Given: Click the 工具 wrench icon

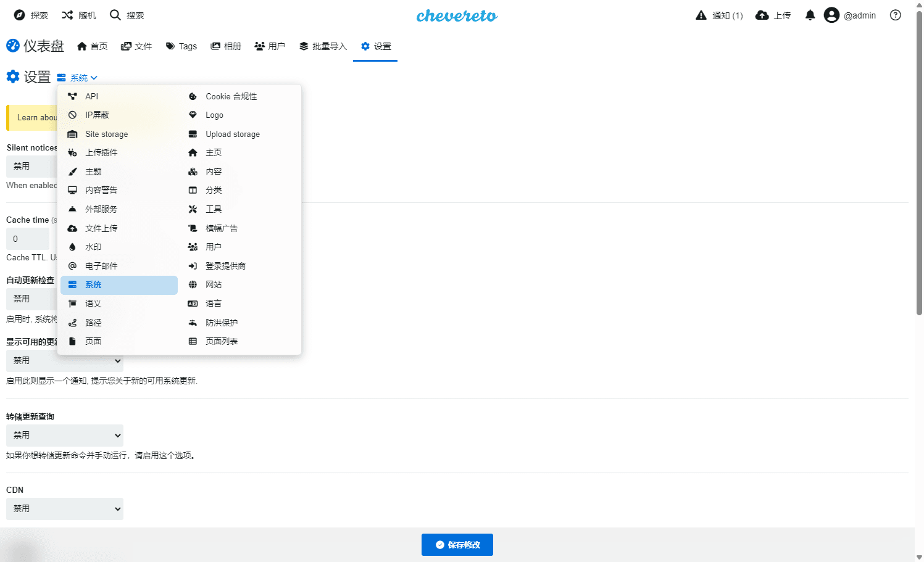Looking at the screenshot, I should point(193,209).
